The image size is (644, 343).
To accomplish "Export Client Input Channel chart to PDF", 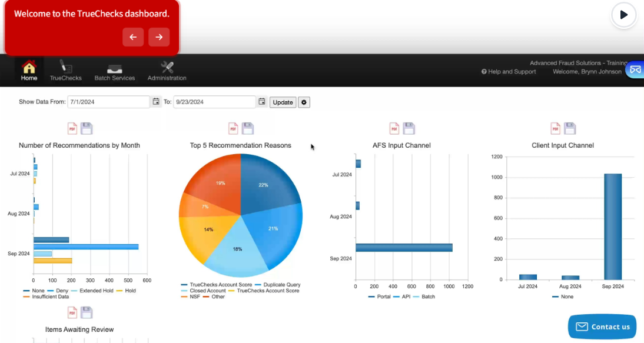I will click(x=555, y=128).
